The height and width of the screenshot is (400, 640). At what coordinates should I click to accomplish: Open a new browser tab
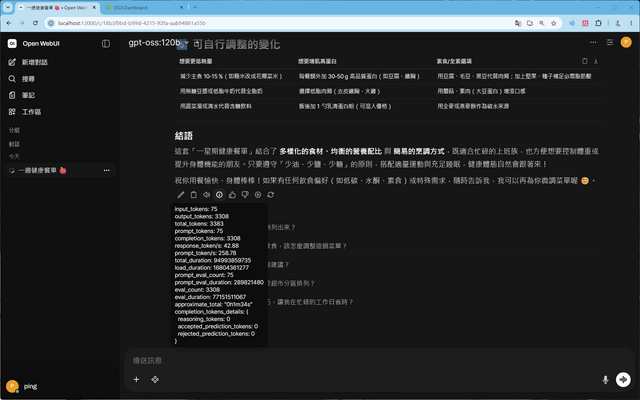(x=195, y=7)
